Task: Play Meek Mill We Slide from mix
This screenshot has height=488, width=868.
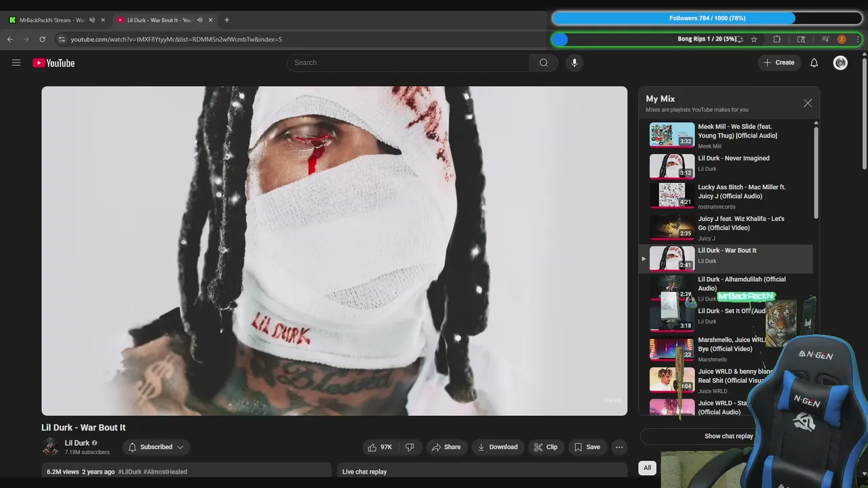Action: click(x=726, y=135)
